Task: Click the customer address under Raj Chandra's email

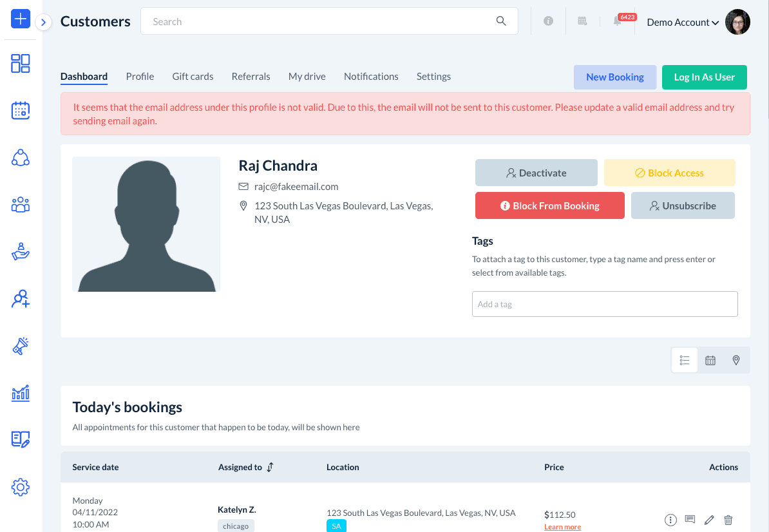Action: tap(343, 213)
